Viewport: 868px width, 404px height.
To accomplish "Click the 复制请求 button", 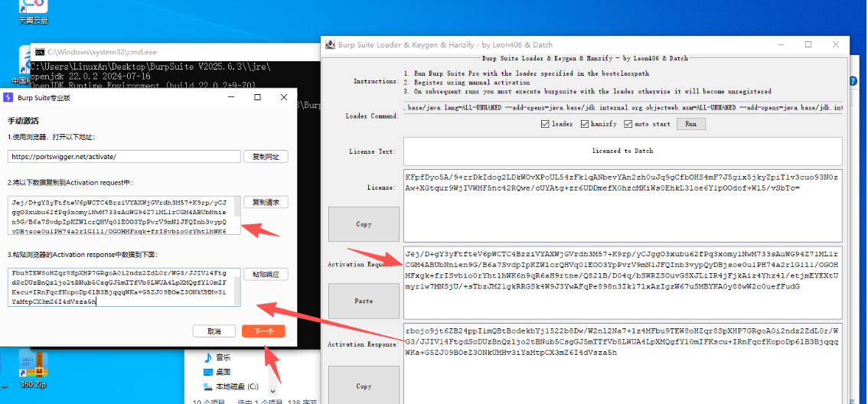I will tap(266, 203).
